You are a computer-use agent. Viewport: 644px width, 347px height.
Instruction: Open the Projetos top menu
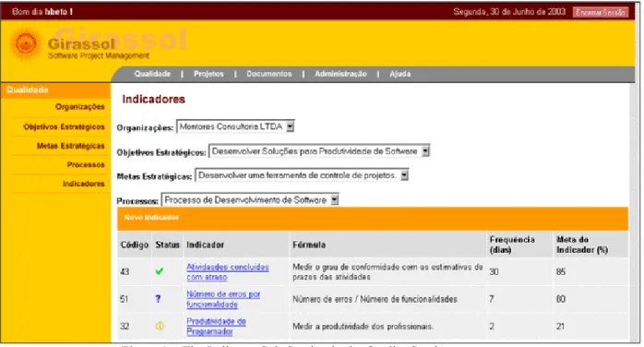209,74
